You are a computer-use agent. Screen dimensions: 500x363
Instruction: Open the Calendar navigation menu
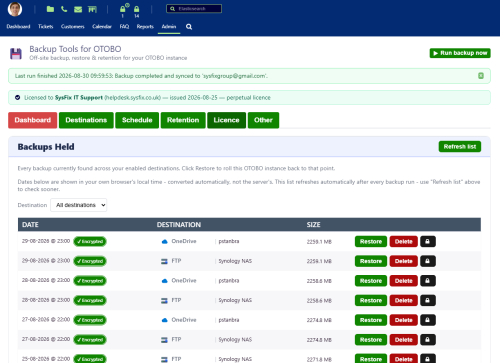tap(102, 27)
